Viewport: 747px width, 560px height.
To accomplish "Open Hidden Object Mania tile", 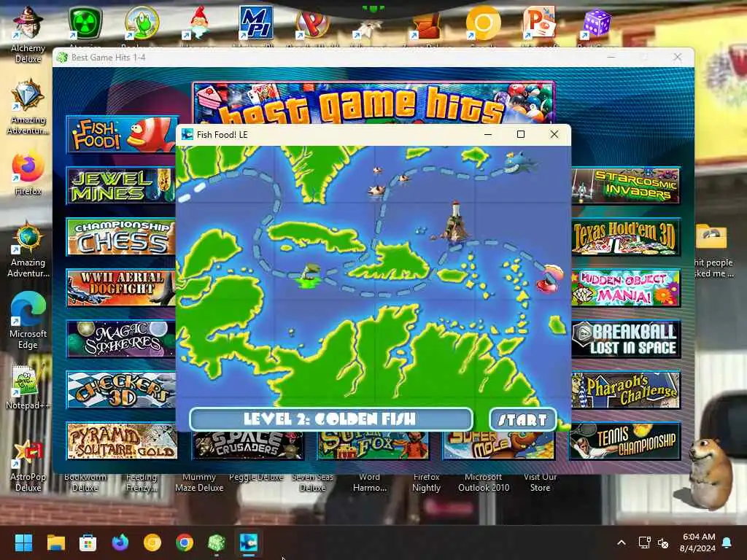I will click(626, 288).
